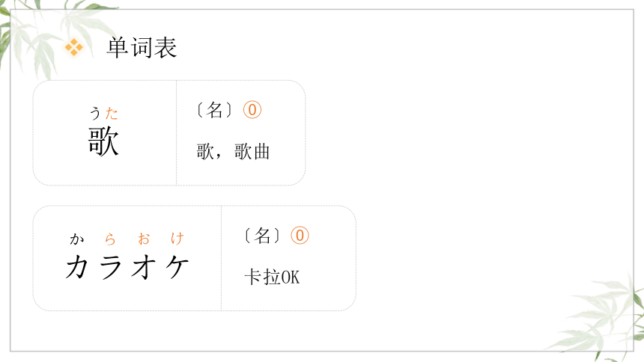Click the katakana オ character

click(x=144, y=267)
